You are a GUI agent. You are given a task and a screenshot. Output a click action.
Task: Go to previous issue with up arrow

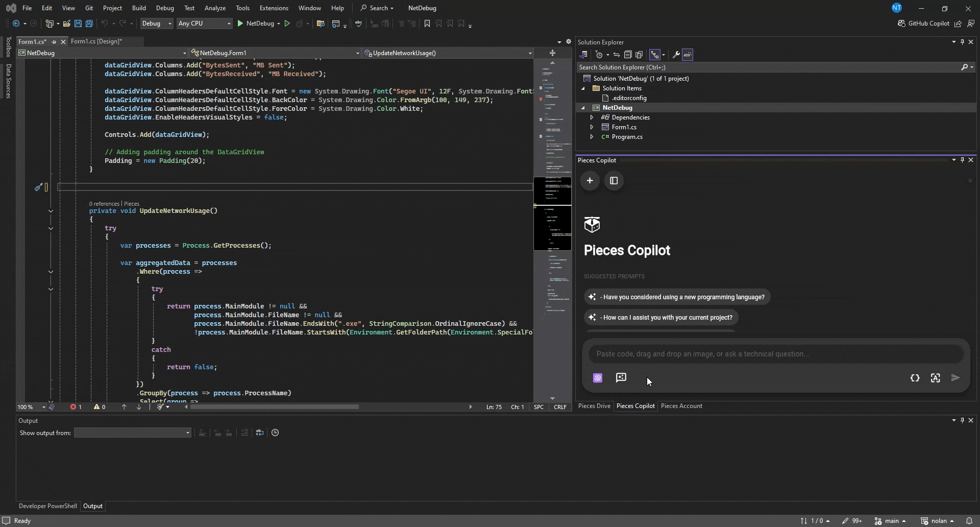(124, 407)
